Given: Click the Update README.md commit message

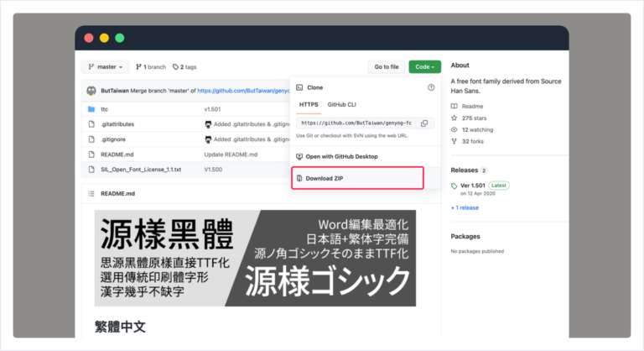Looking at the screenshot, I should click(231, 155).
